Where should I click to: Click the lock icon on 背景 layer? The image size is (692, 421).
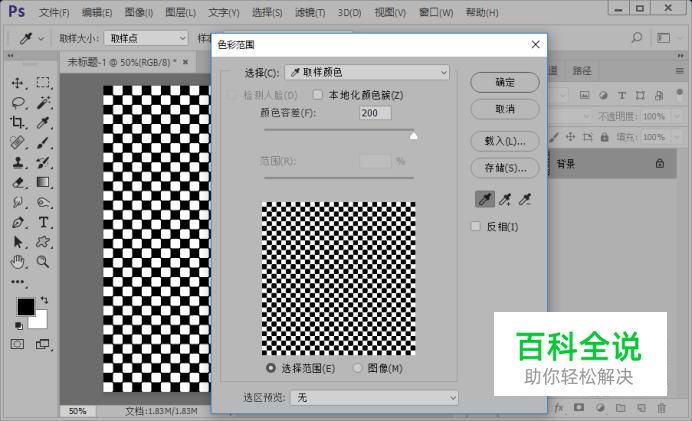tap(660, 163)
